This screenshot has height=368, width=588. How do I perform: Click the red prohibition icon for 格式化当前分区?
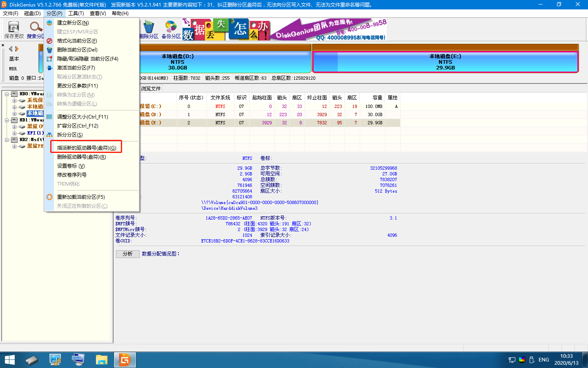tap(49, 41)
